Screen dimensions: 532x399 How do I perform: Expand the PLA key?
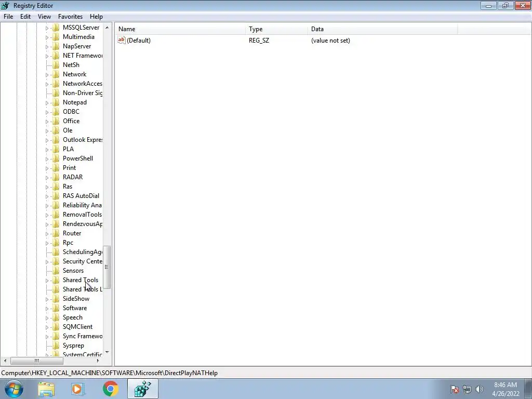click(47, 149)
